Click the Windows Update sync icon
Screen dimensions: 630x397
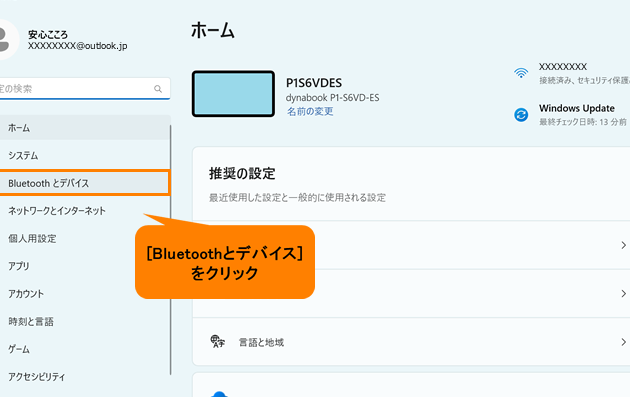(x=521, y=115)
